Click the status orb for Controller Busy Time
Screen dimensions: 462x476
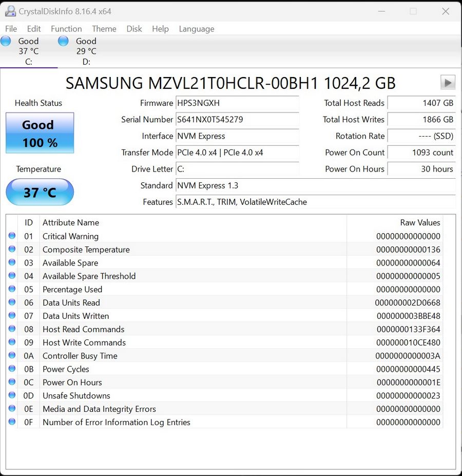click(12, 355)
